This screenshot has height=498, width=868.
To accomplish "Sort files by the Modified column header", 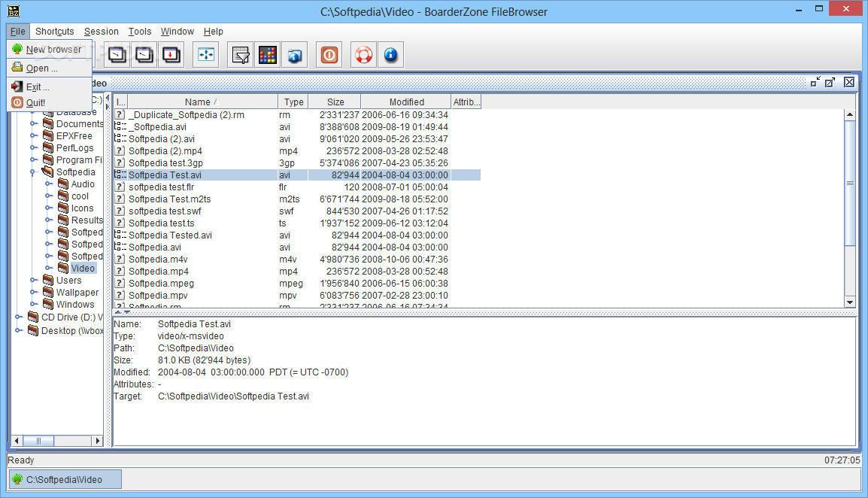I will [x=406, y=102].
